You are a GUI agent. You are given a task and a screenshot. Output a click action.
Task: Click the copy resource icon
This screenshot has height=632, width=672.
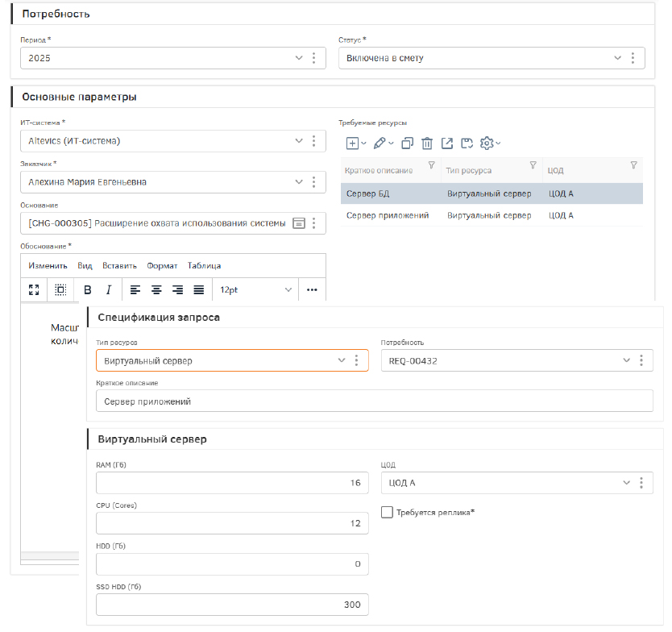[x=407, y=143]
